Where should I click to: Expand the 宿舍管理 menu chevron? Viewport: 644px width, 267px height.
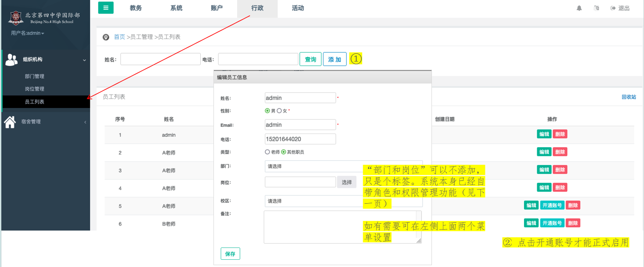(x=85, y=122)
